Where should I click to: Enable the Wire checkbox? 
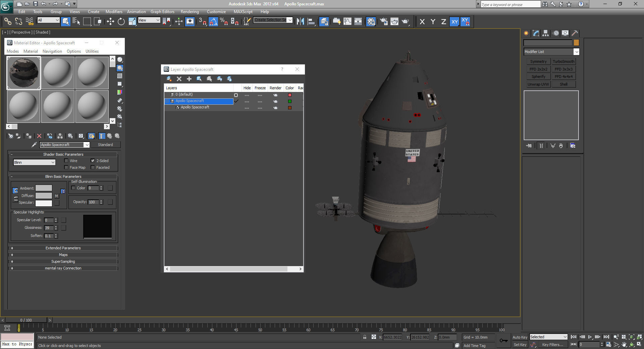(66, 161)
